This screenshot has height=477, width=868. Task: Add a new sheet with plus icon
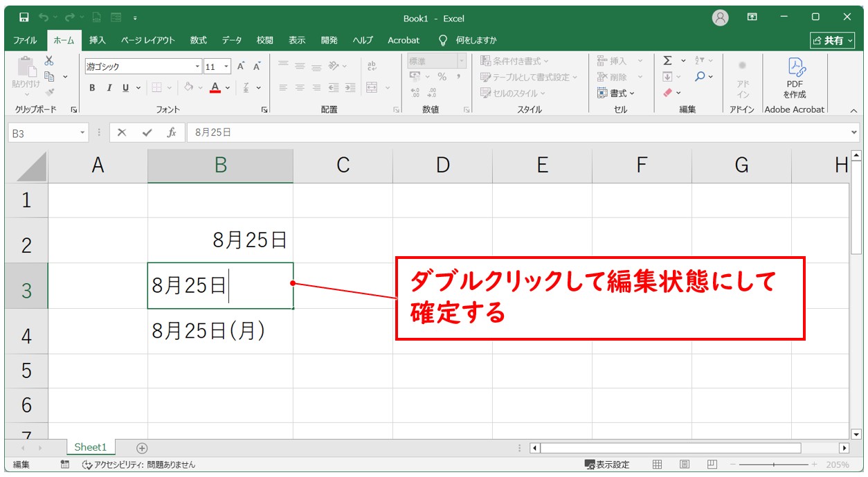[x=142, y=448]
